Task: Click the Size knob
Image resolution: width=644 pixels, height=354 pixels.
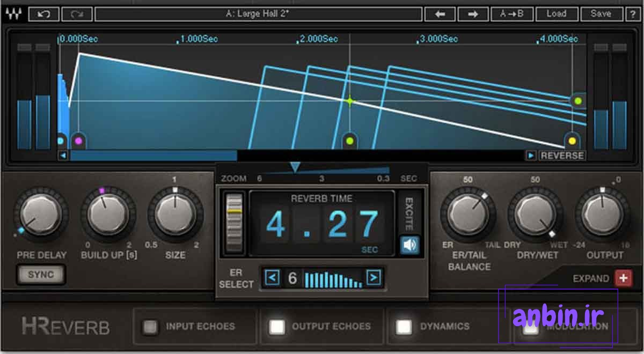Action: pyautogui.click(x=175, y=213)
